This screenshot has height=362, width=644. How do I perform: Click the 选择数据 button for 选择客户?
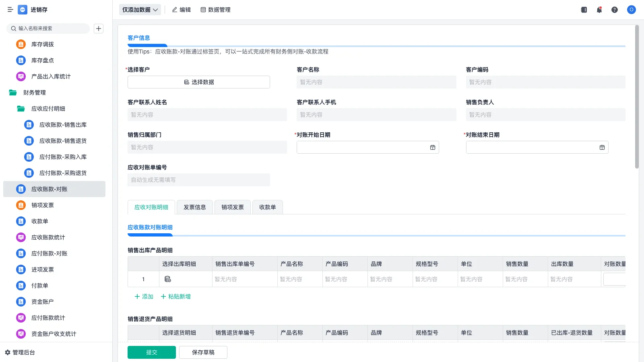(199, 82)
